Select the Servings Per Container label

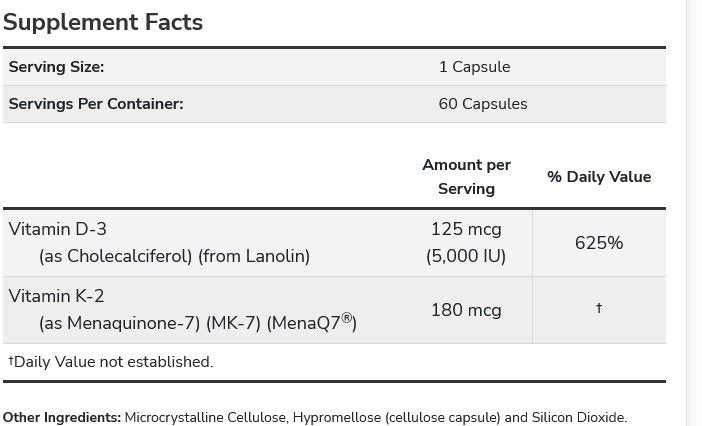pyautogui.click(x=96, y=104)
